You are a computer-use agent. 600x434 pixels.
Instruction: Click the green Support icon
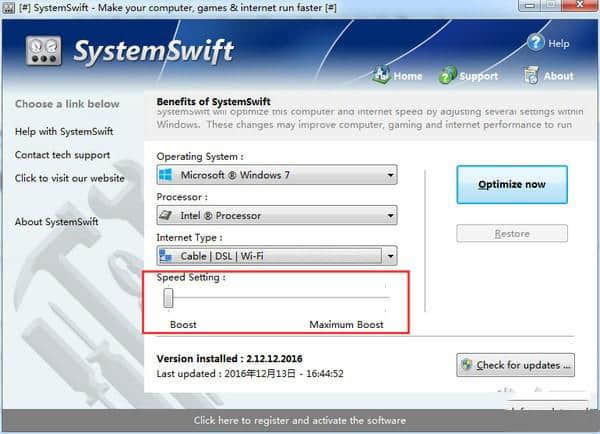click(x=447, y=75)
